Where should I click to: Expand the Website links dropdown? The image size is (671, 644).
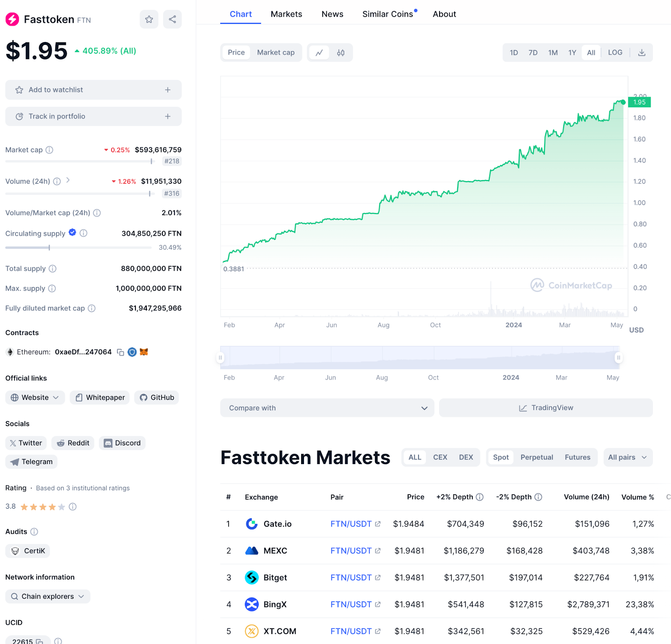pyautogui.click(x=35, y=397)
